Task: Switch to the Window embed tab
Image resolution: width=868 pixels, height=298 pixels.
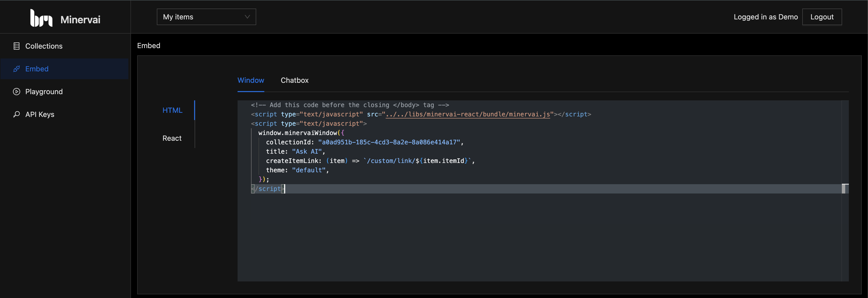Action: coord(250,80)
